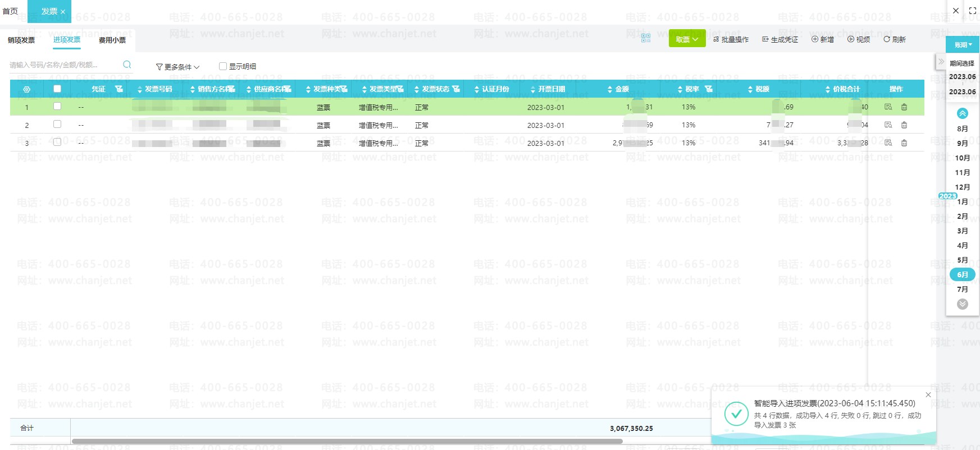The height and width of the screenshot is (450, 980).
Task: Dismiss the import success notification
Action: click(928, 394)
